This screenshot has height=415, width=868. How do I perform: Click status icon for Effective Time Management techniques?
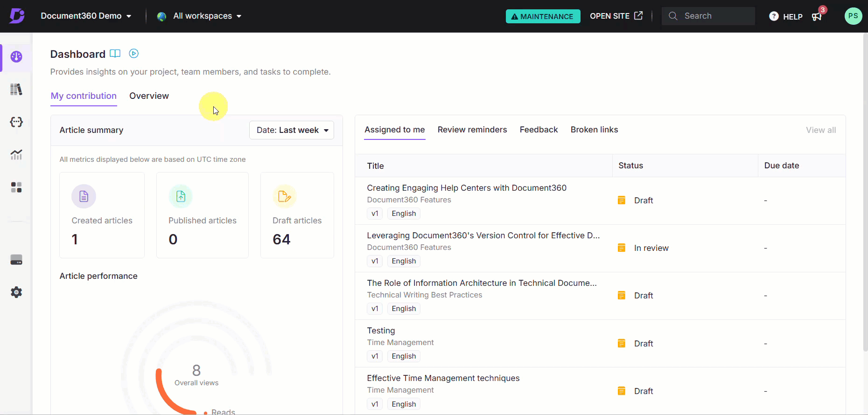622,391
